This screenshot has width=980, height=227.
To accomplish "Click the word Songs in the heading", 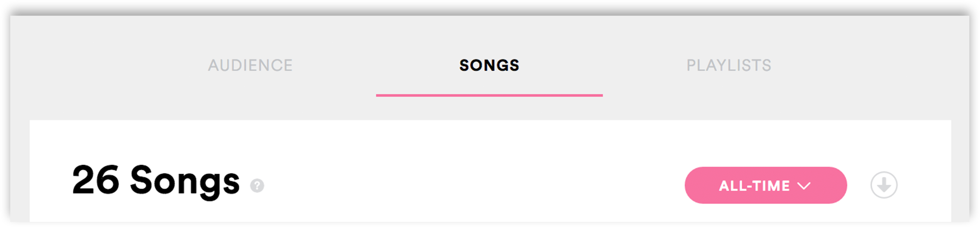I will pyautogui.click(x=185, y=181).
